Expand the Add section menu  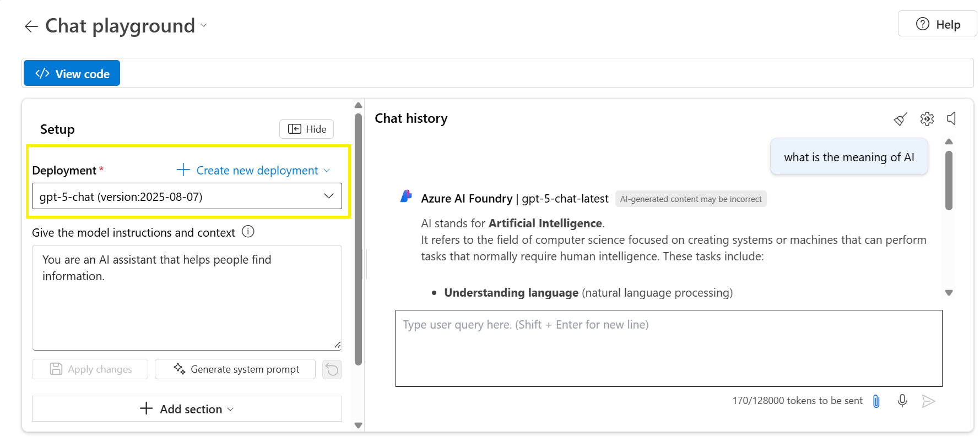187,408
